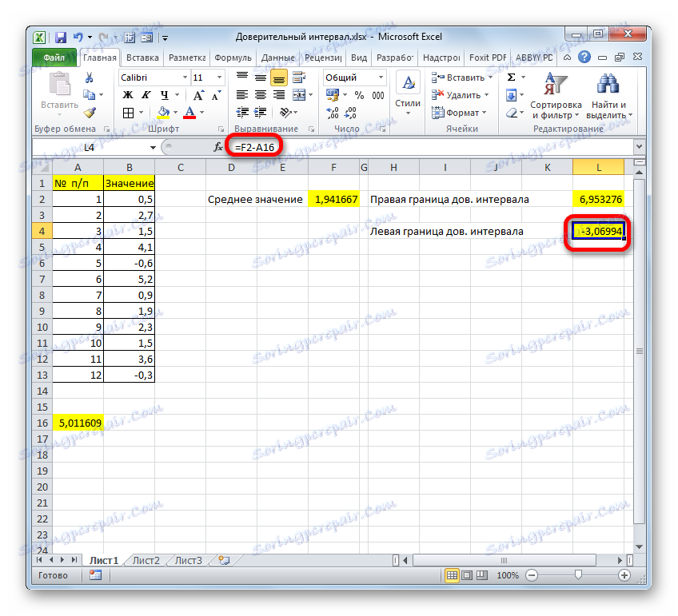Align text to top icon
The width and height of the screenshot is (678, 616).
coord(242,77)
